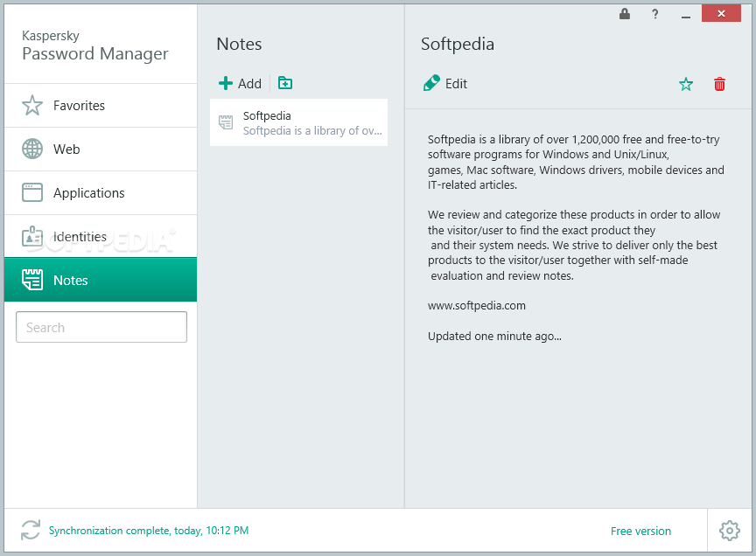Go to the Identities section
Viewport: 756px width, 556px height.
(x=101, y=237)
